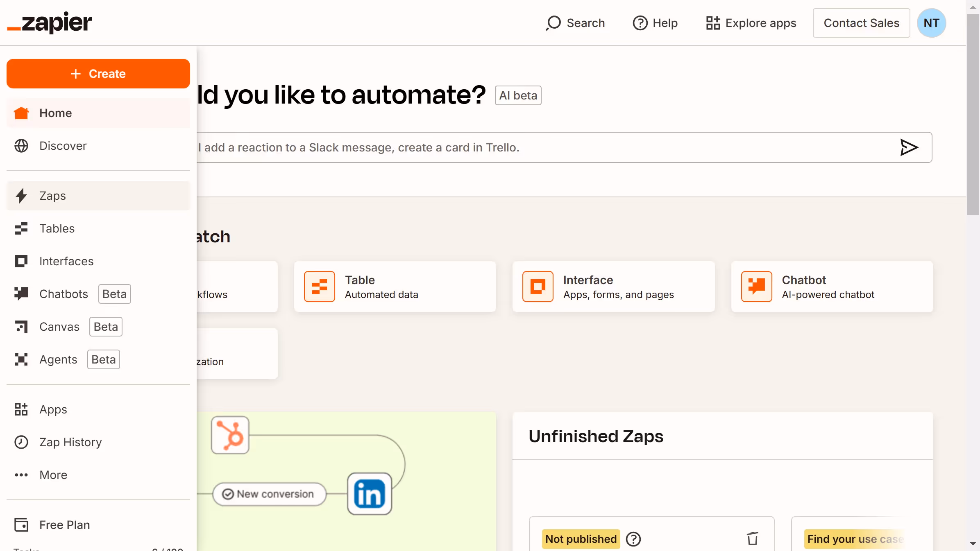Open Contact Sales
The image size is (980, 551).
[861, 23]
